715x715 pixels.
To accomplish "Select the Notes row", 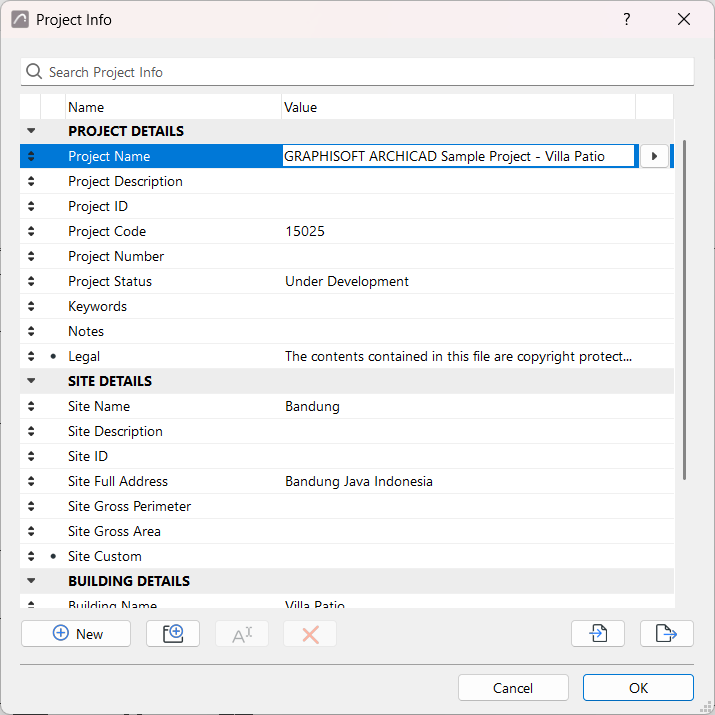I will coord(347,331).
